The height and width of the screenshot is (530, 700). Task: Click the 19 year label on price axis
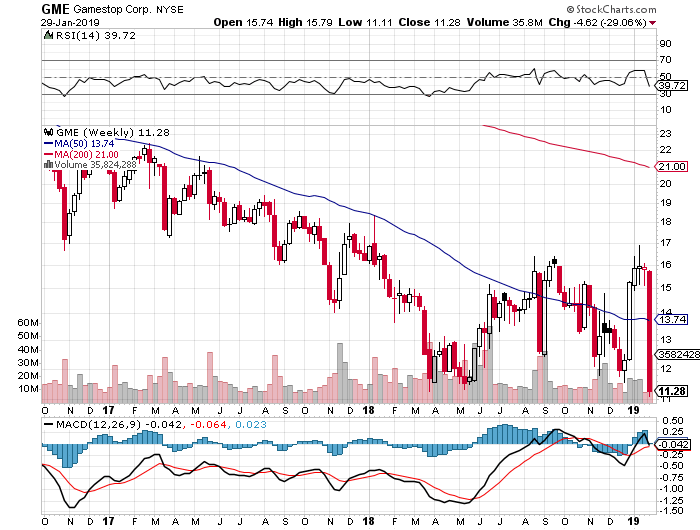(633, 410)
